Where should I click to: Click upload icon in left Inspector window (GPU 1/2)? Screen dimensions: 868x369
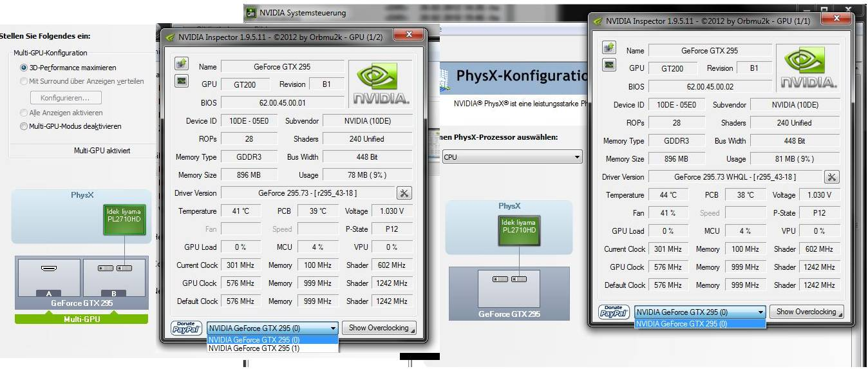(182, 64)
